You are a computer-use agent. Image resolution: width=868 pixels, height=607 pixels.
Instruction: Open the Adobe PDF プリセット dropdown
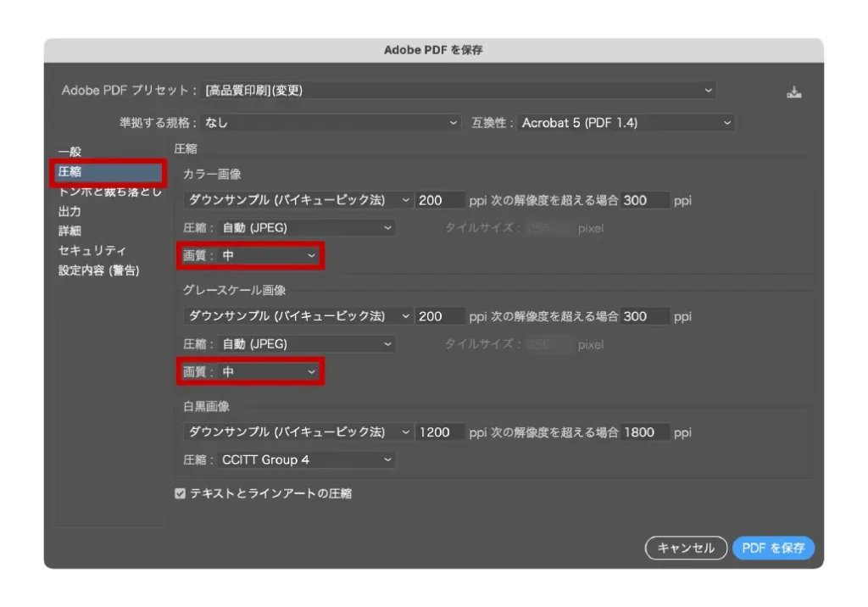459,90
